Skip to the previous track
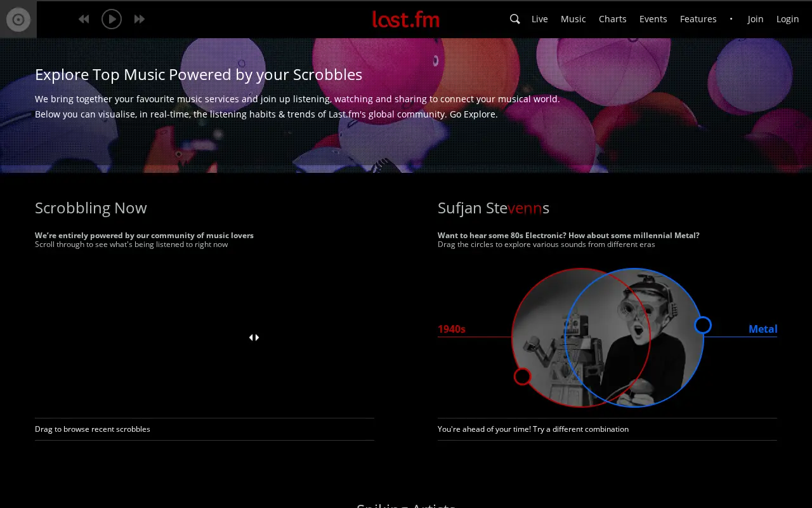Screen dimensions: 812x508 pos(84,19)
